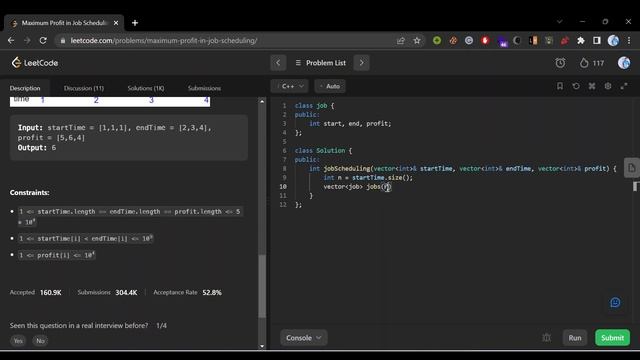Click browser forward arrow
Viewport: 640px width, 360px height.
tap(27, 40)
